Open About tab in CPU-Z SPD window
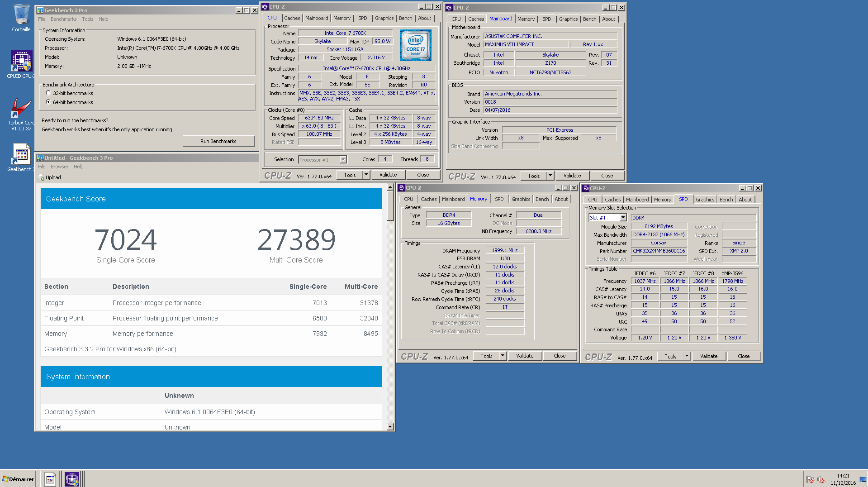 click(745, 200)
